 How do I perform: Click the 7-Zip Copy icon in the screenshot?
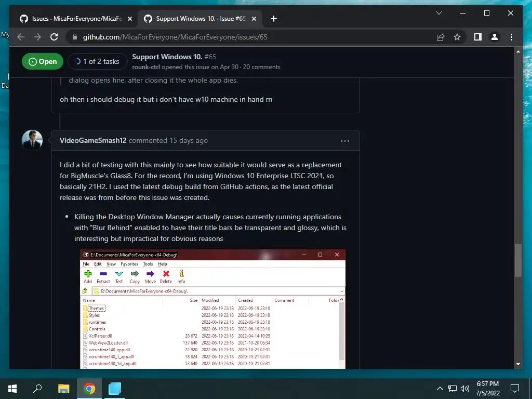[x=135, y=277]
